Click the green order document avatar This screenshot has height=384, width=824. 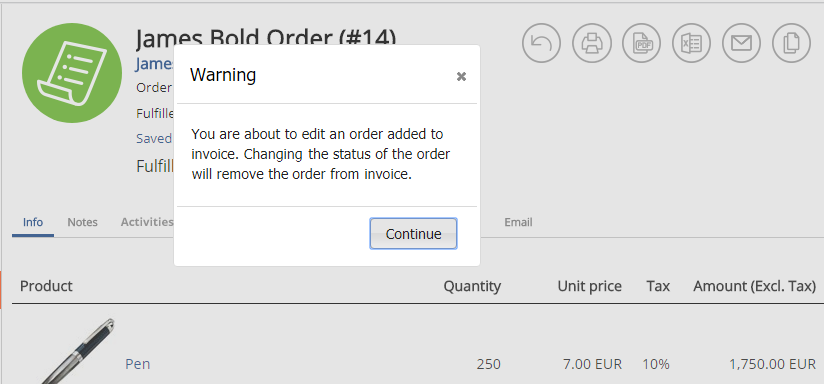coord(72,73)
